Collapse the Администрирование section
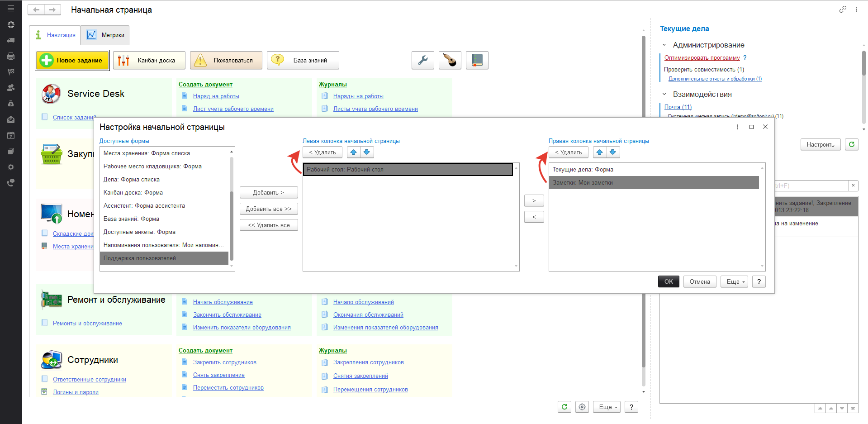Image resolution: width=868 pixels, height=424 pixels. [x=664, y=45]
